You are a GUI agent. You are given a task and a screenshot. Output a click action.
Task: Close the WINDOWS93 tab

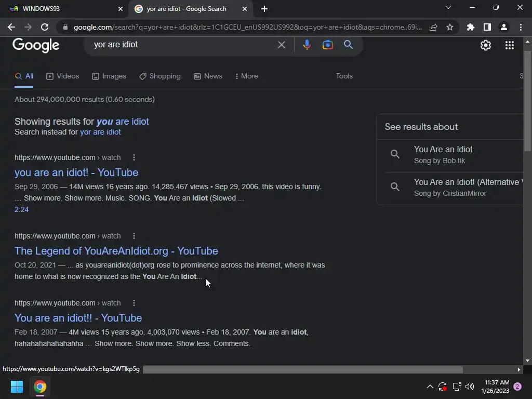(x=121, y=9)
